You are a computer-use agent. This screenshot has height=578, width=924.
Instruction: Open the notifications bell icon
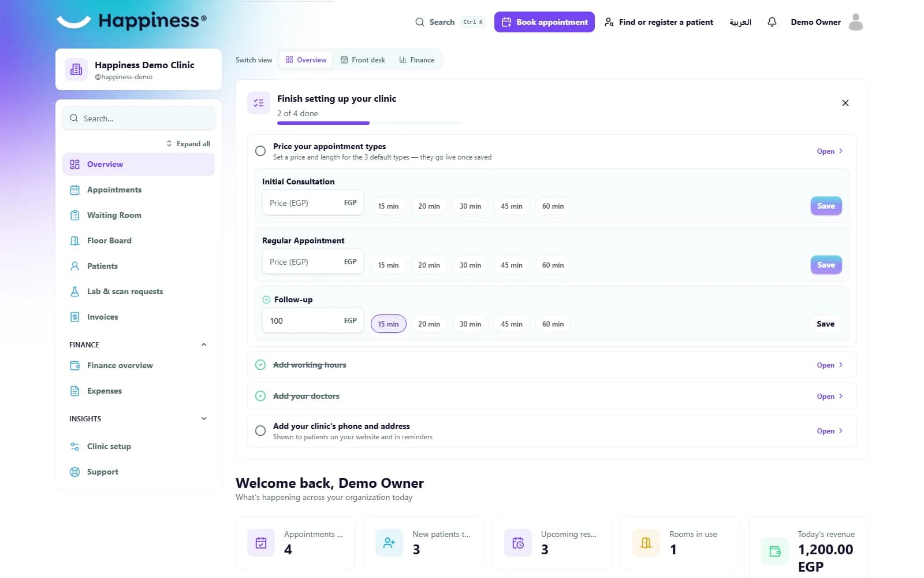tap(772, 22)
